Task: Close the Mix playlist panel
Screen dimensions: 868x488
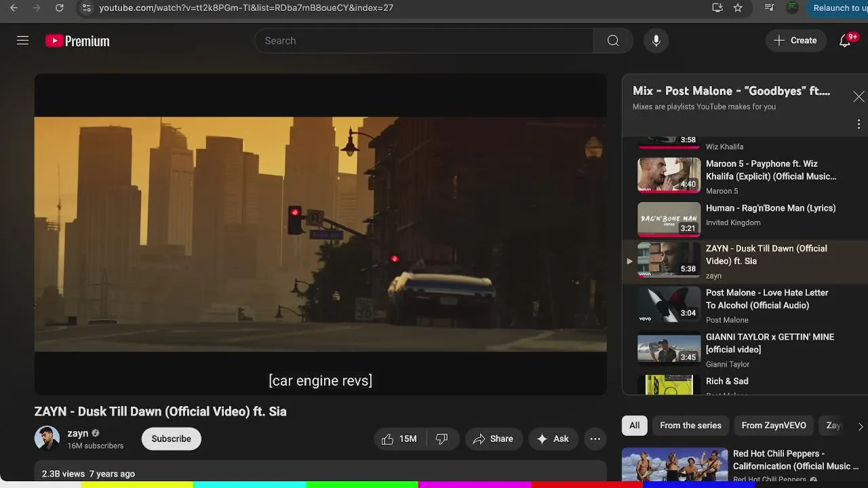Action: click(x=859, y=97)
